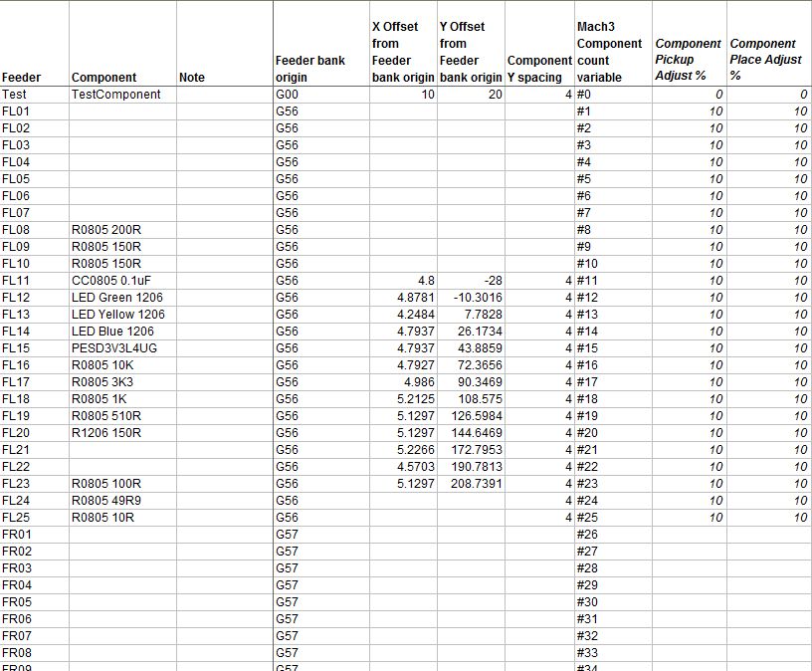The width and height of the screenshot is (812, 671).
Task: Select the LED Blue 1206 cell
Action: pos(113,332)
